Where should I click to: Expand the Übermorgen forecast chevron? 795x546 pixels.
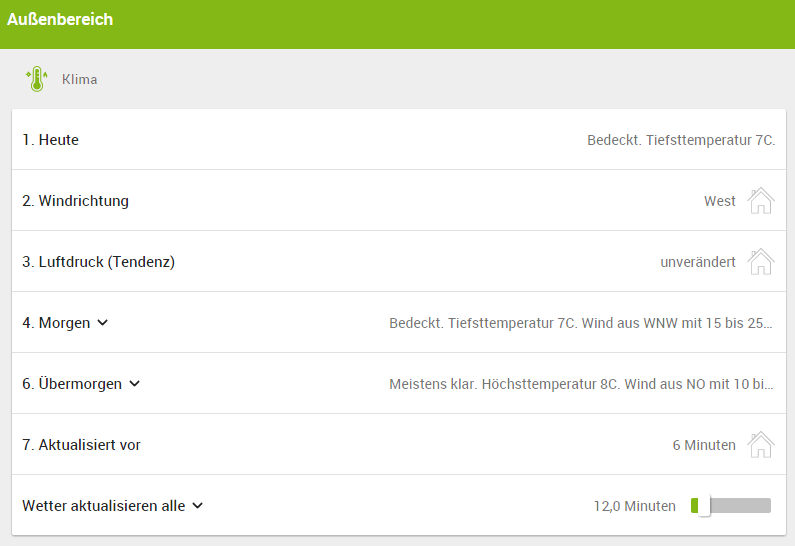[x=135, y=384]
